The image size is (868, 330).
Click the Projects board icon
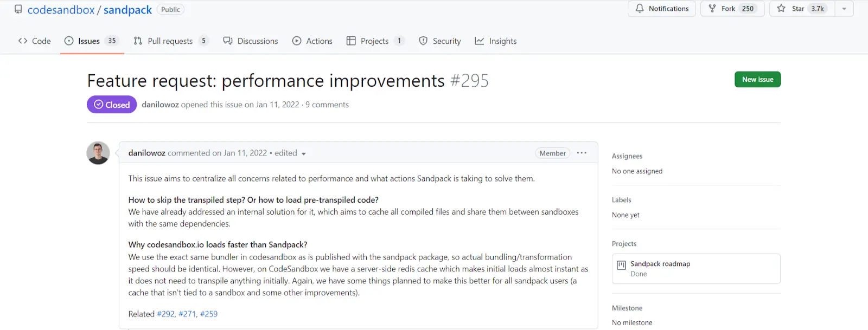click(351, 40)
